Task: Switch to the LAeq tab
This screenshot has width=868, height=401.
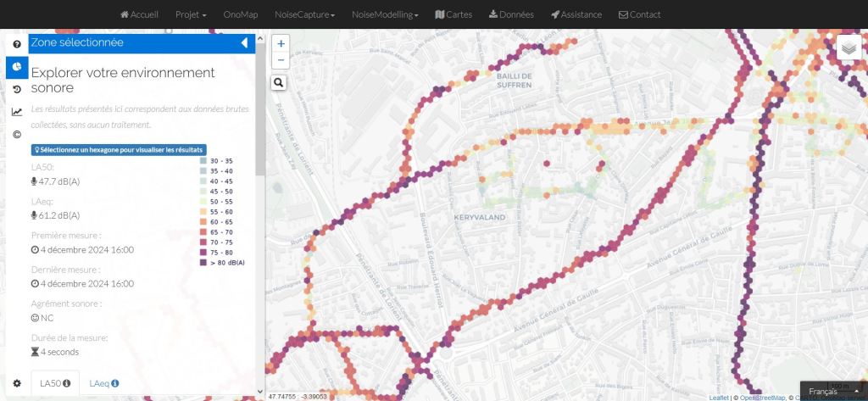Action: pyautogui.click(x=104, y=383)
